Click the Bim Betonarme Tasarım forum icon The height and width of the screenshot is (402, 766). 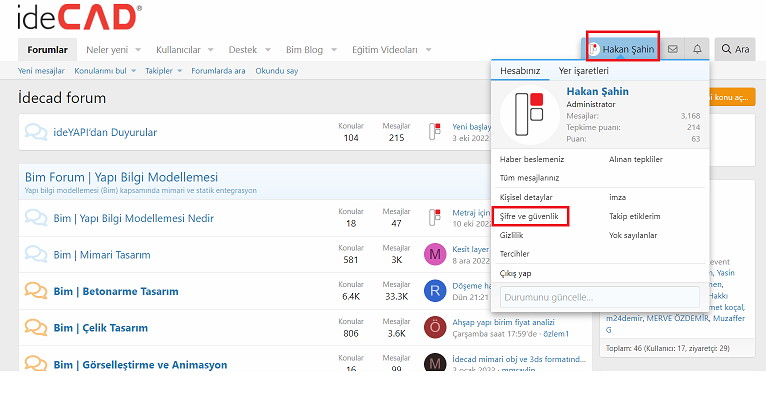click(x=36, y=291)
